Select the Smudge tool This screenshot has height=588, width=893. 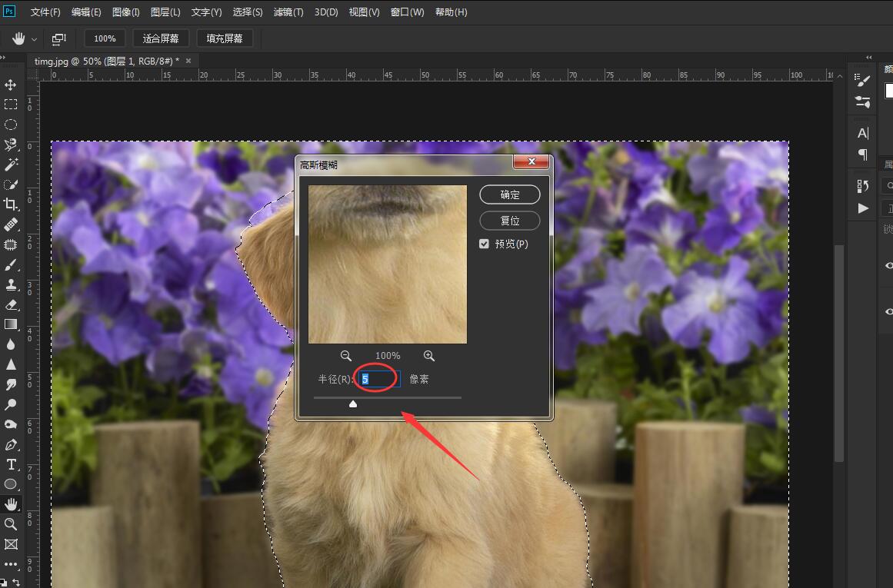click(x=10, y=385)
